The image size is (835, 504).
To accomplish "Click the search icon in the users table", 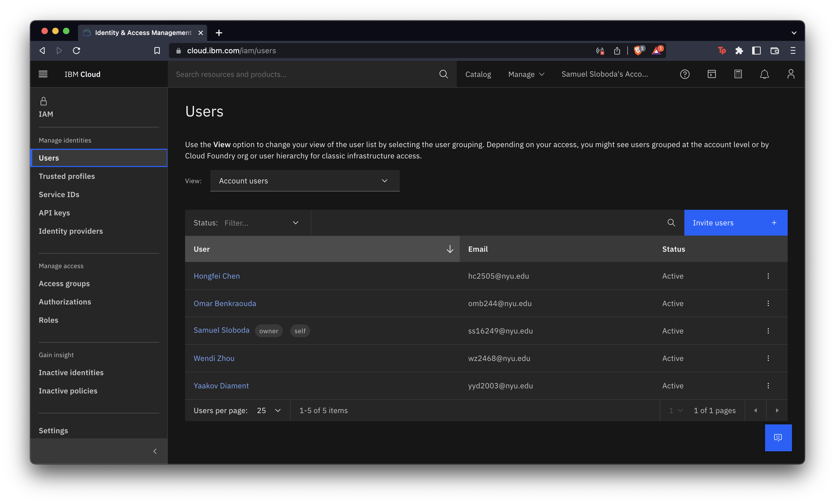I will click(x=671, y=222).
